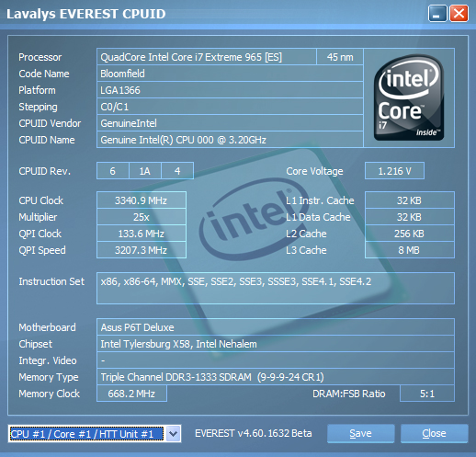Image resolution: width=476 pixels, height=457 pixels.
Task: Select the Bloomfield code name field
Action: [x=230, y=74]
